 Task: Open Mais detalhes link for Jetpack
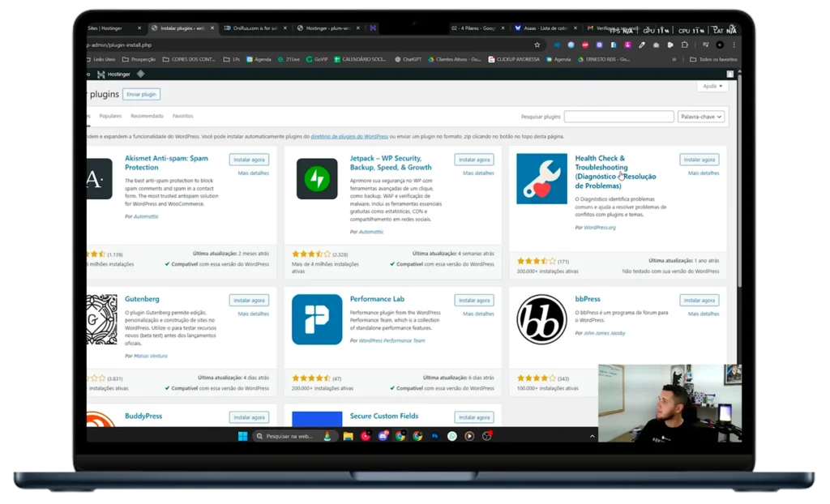coord(478,173)
